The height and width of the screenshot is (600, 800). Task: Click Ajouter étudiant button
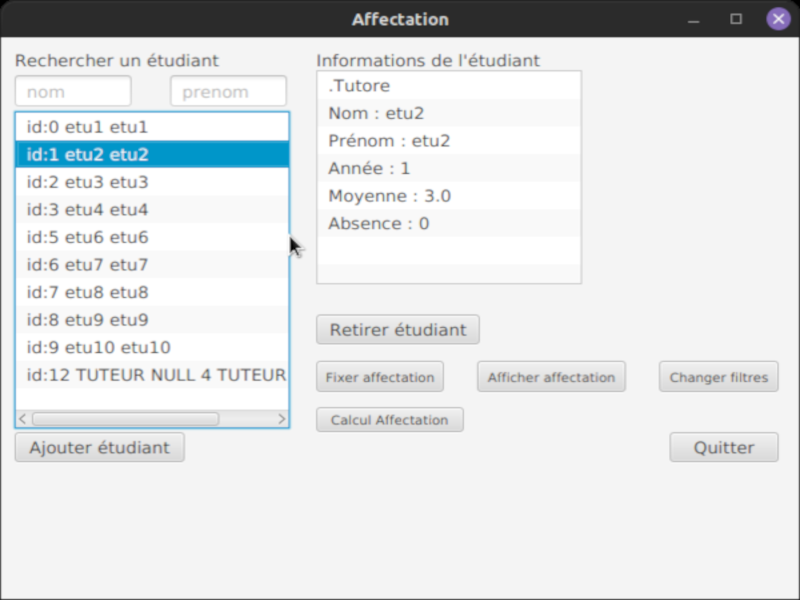(x=99, y=447)
